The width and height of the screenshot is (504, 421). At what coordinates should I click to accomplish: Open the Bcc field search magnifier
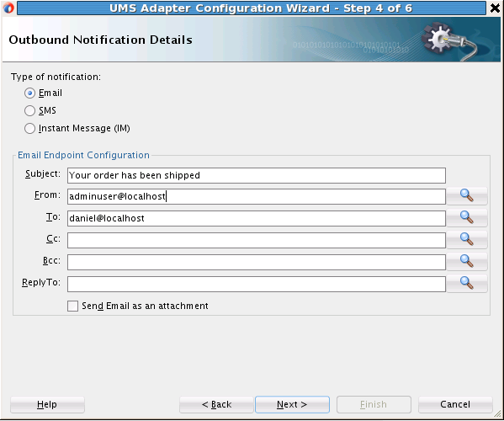pyautogui.click(x=467, y=262)
